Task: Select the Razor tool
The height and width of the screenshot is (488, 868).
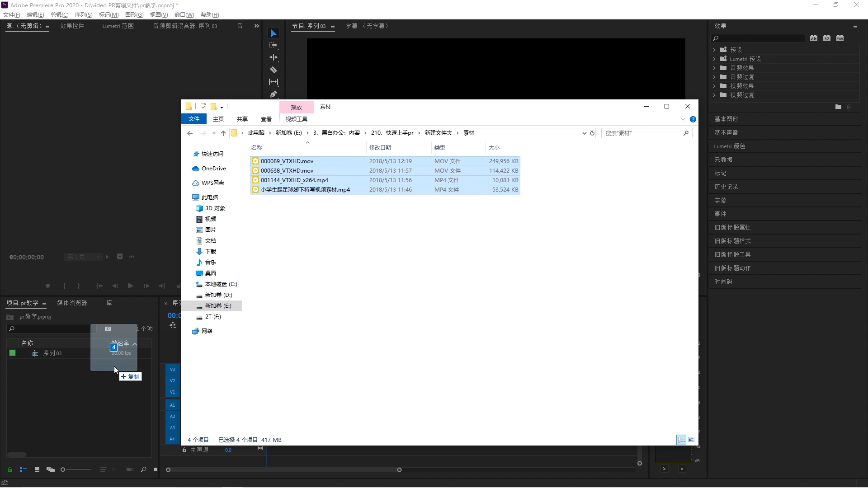Action: click(x=274, y=70)
